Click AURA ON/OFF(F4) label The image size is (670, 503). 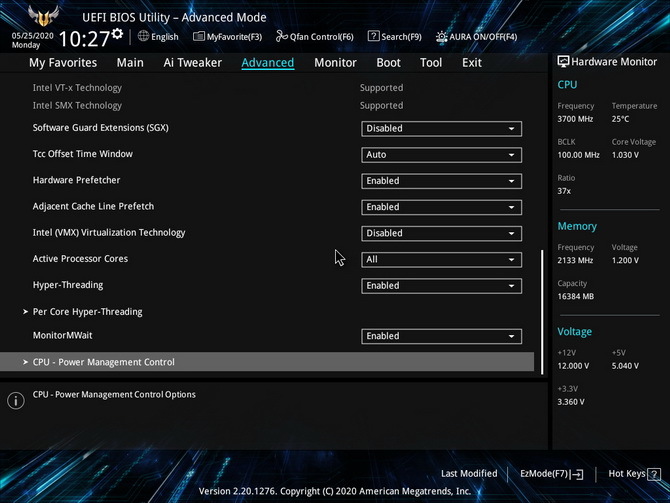coord(483,37)
